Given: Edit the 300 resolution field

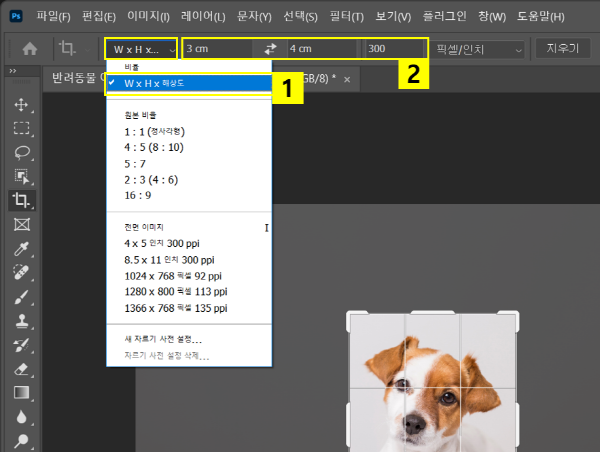Looking at the screenshot, I should coord(394,49).
